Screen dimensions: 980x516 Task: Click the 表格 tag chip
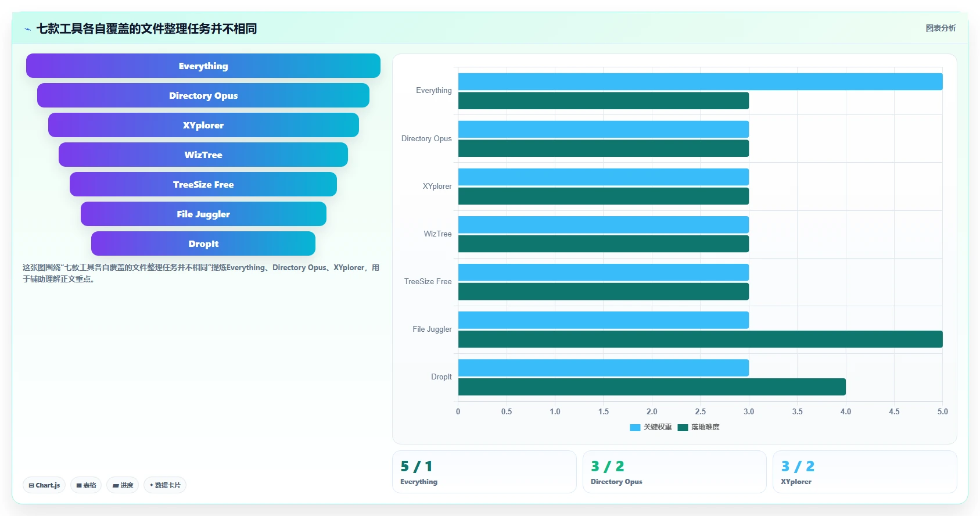tap(86, 485)
